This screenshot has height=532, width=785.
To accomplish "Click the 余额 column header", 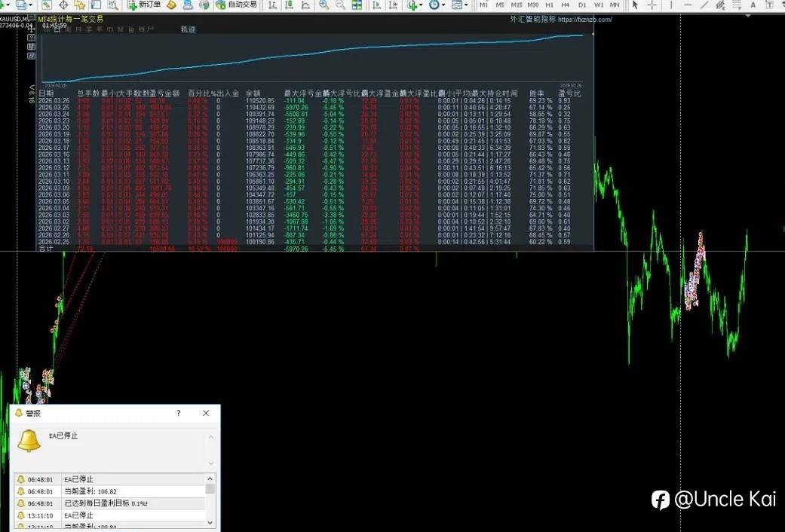I will coord(253,93).
